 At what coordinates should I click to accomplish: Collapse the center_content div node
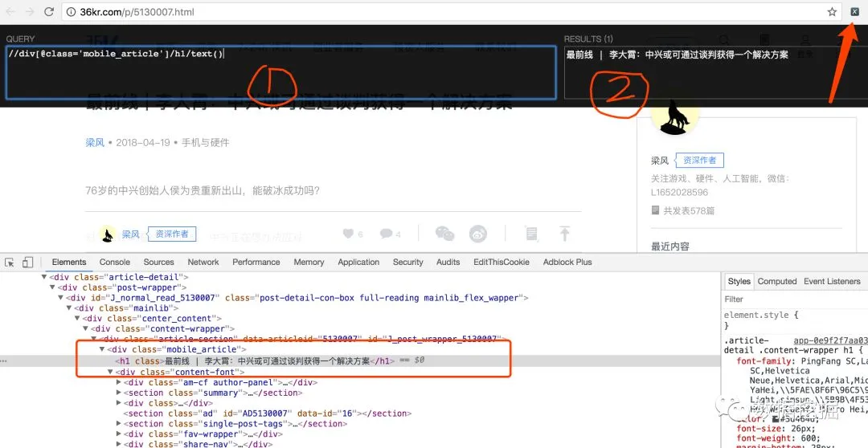point(77,319)
